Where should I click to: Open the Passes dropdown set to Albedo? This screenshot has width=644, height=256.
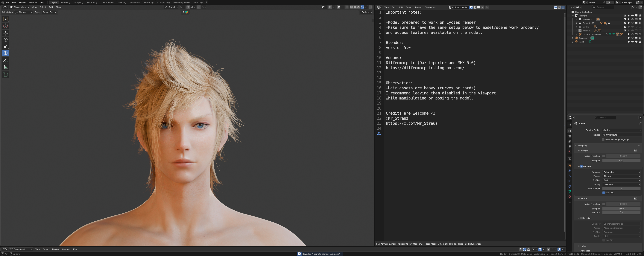tap(622, 176)
